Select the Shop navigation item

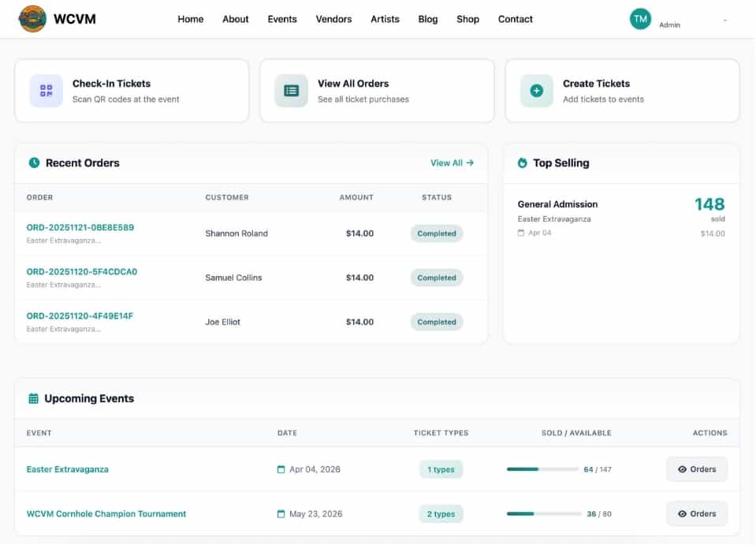click(467, 19)
